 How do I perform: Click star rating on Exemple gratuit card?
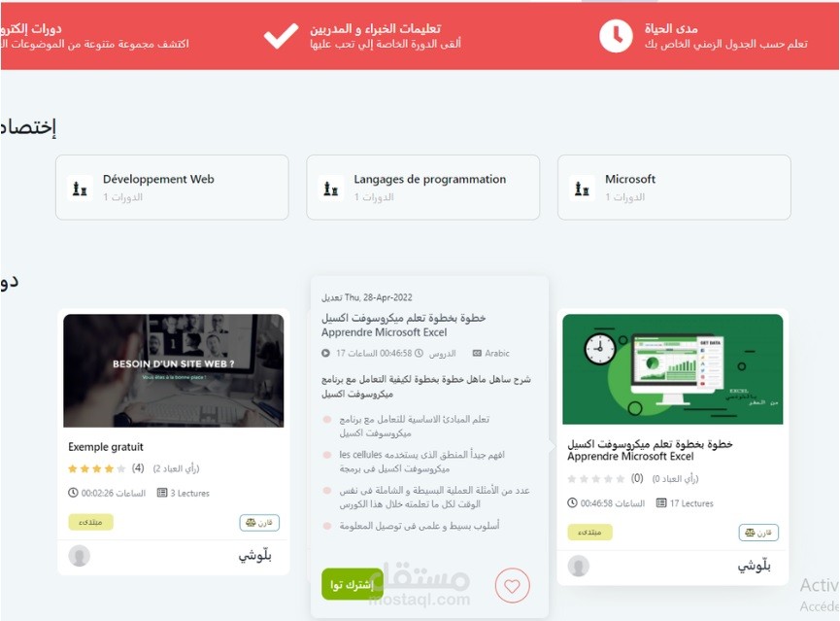pyautogui.click(x=96, y=468)
